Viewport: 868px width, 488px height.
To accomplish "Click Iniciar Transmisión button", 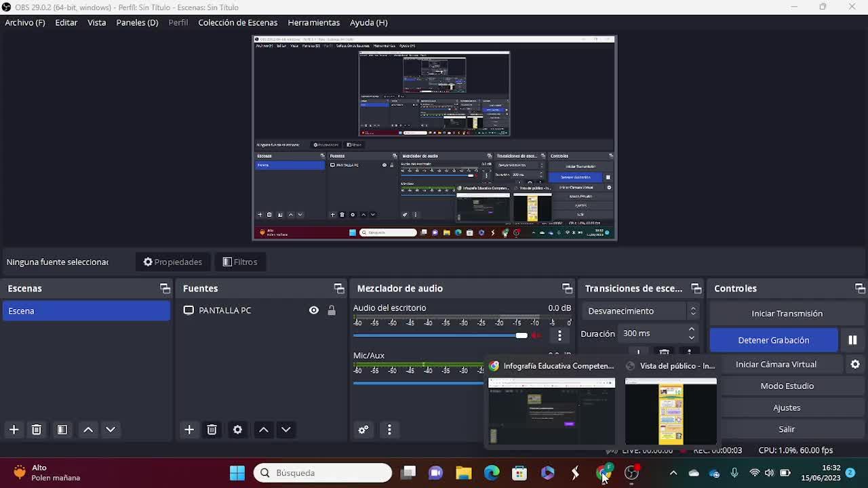I will click(x=787, y=313).
